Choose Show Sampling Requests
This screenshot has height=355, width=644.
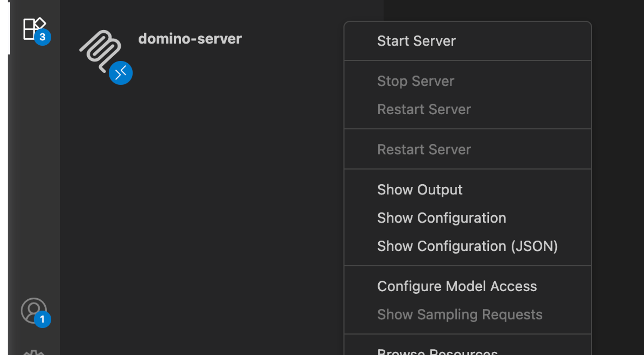(x=468, y=314)
